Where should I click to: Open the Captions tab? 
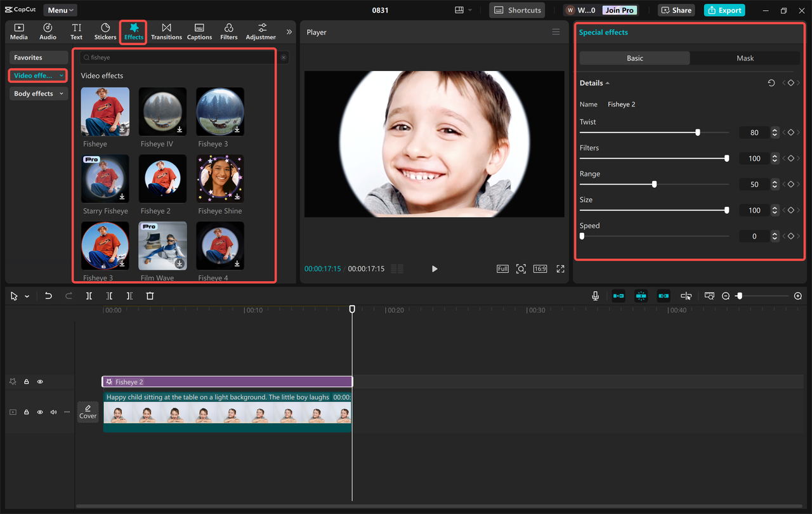199,32
